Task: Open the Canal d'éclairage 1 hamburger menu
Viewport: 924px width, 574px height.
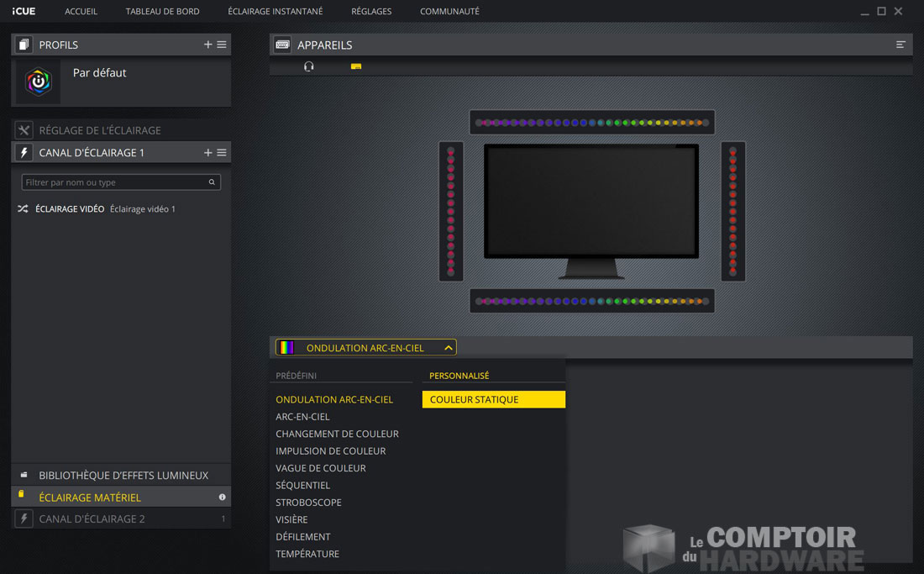Action: (x=221, y=152)
